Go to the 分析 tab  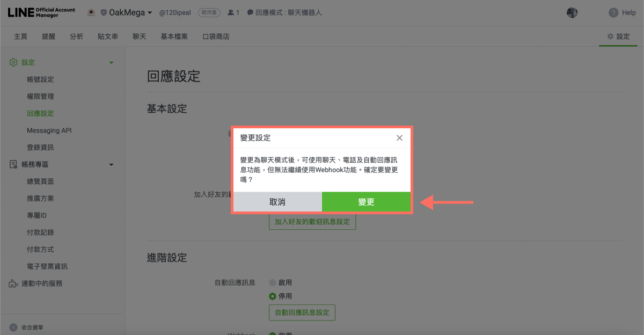click(77, 37)
